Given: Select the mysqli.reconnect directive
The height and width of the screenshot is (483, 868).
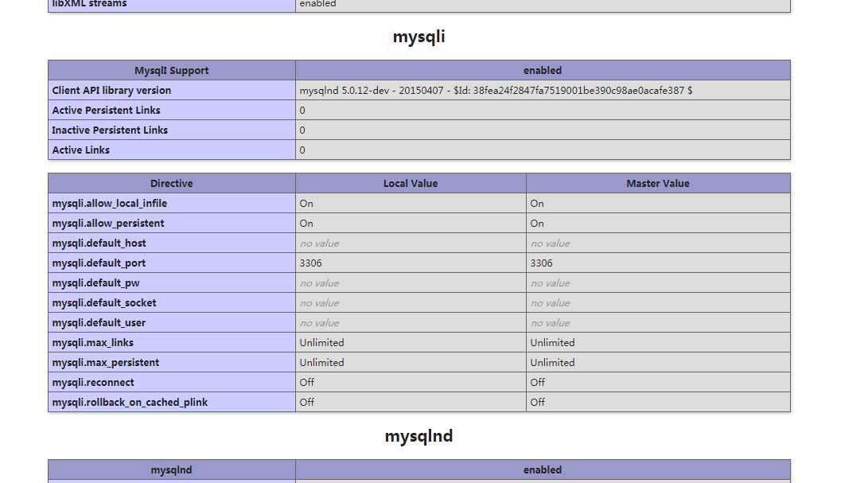Looking at the screenshot, I should coord(93,383).
